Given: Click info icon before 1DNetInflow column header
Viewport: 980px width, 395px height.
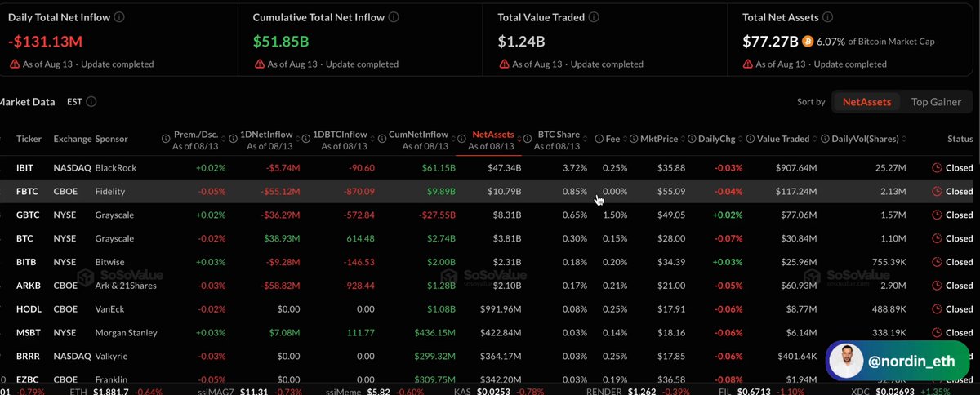Looking at the screenshot, I should (x=234, y=139).
